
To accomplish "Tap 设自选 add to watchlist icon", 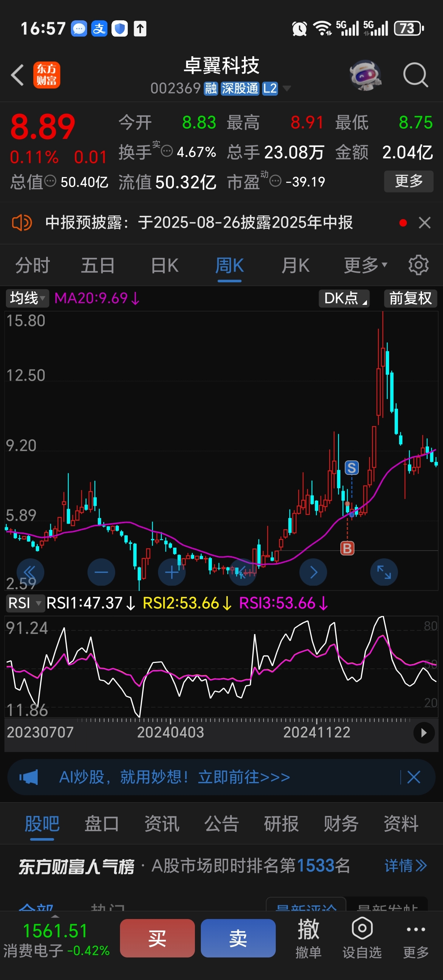I will click(362, 938).
